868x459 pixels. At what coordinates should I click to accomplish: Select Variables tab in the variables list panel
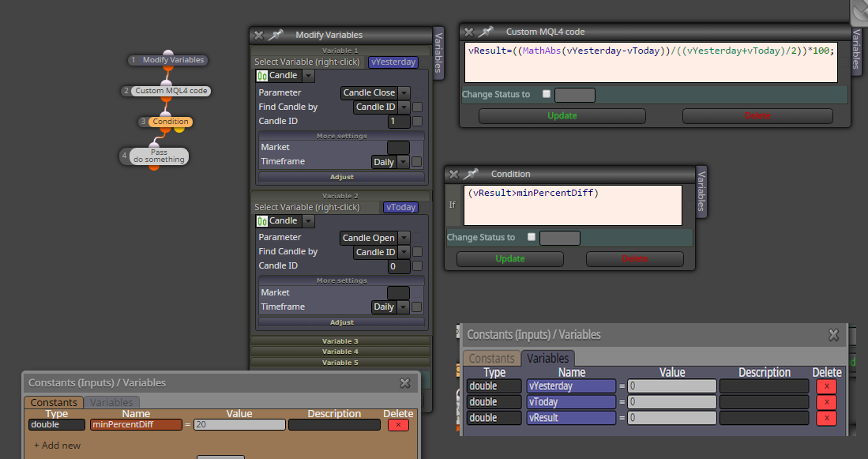[548, 358]
